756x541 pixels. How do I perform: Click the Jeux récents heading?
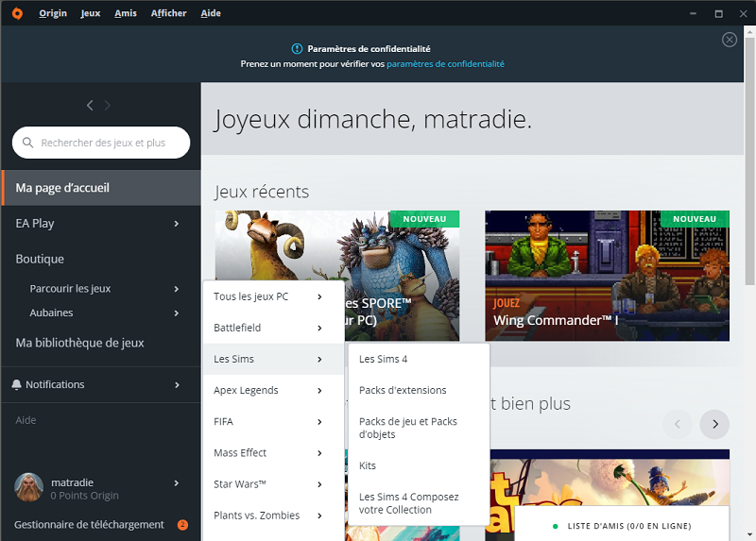pyautogui.click(x=262, y=192)
